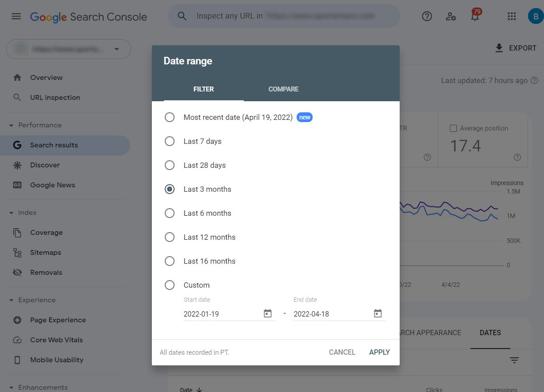Click the Removals crossed-eye icon

(x=17, y=272)
